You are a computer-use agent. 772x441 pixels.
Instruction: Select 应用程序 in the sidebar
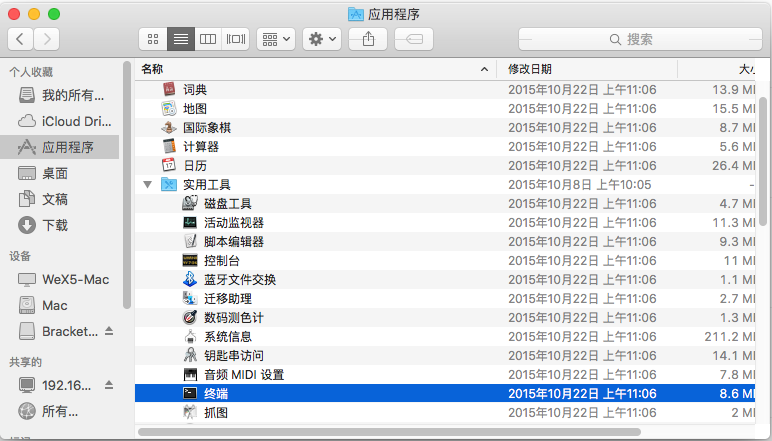pos(61,147)
